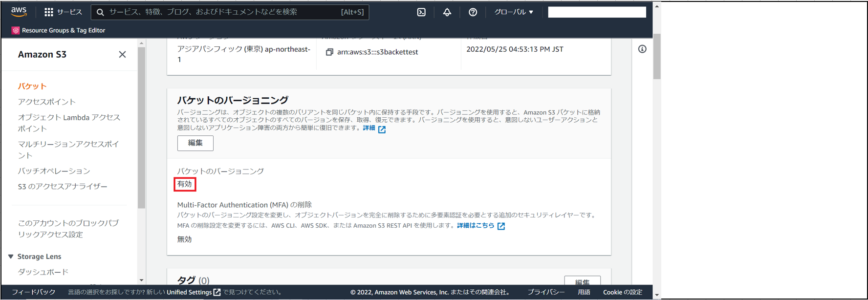This screenshot has height=300, width=868.
Task: Open Storage Lens ダッシュボード
Action: (x=43, y=272)
